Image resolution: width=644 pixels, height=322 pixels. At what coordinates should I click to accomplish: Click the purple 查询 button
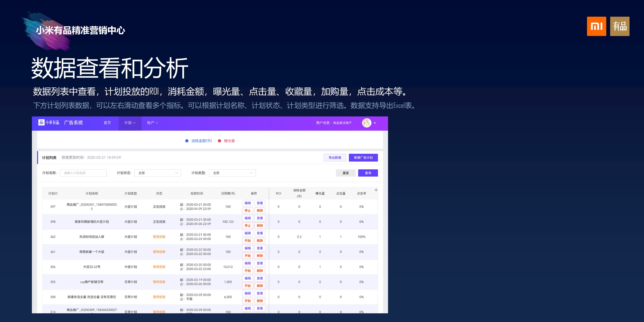[368, 173]
